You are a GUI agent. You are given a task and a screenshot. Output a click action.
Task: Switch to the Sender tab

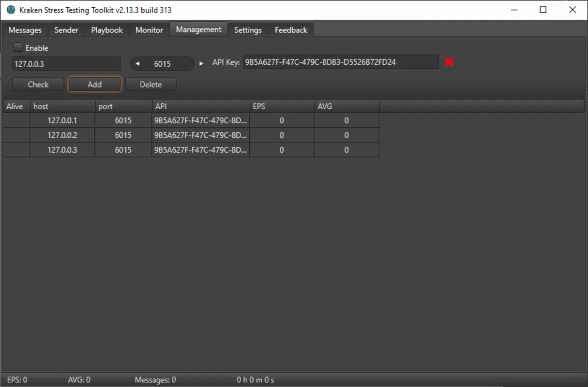click(x=66, y=30)
